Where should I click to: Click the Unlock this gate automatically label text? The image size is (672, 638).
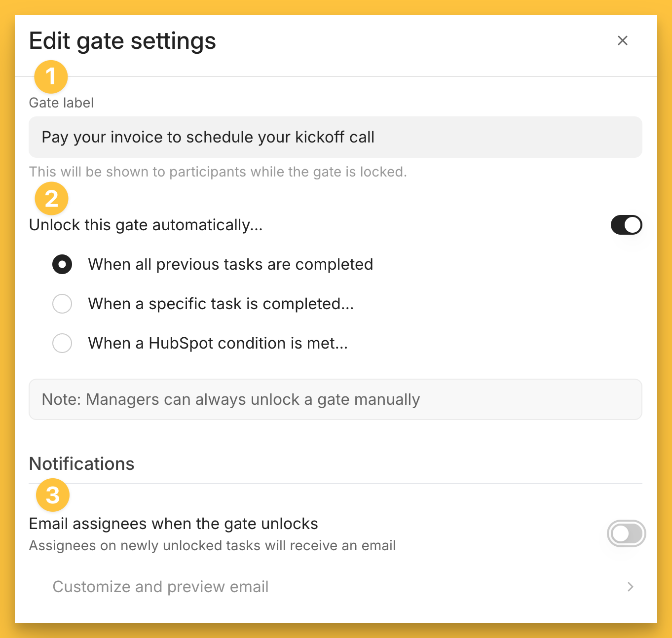(146, 225)
